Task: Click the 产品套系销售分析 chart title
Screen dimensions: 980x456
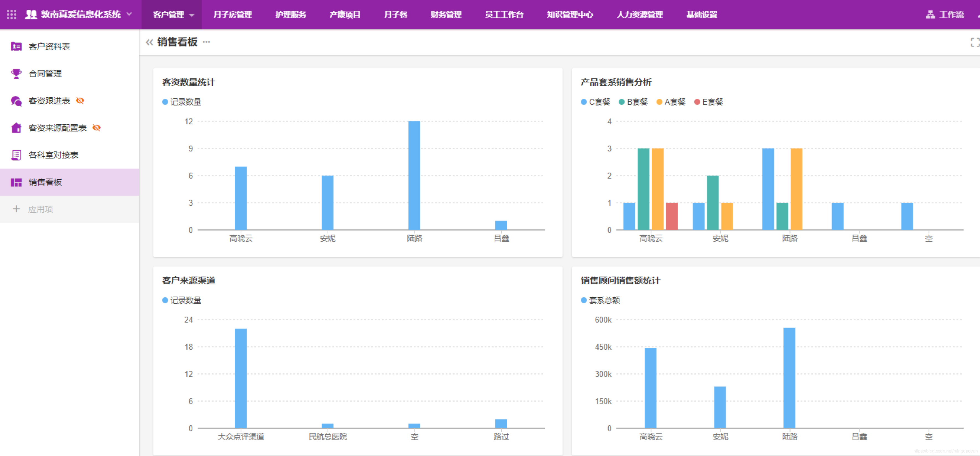Action: point(616,82)
